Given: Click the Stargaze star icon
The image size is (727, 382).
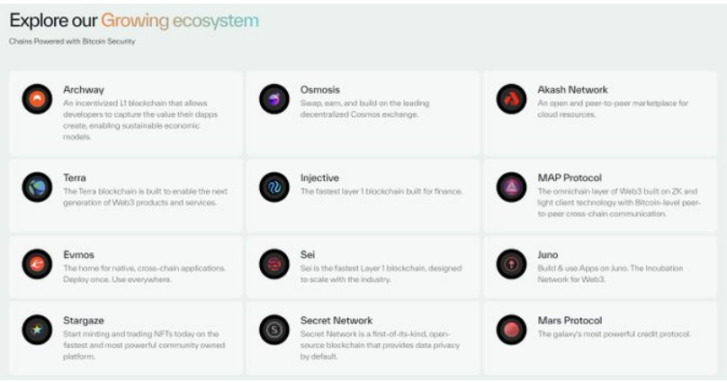Looking at the screenshot, I should (37, 330).
